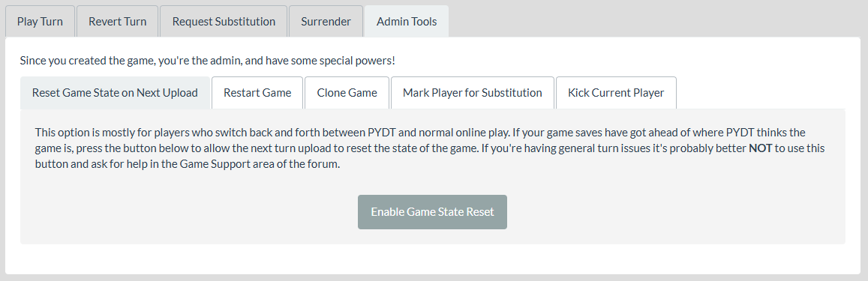Click the Enable Game State Reset button
This screenshot has width=868, height=281.
click(x=432, y=212)
